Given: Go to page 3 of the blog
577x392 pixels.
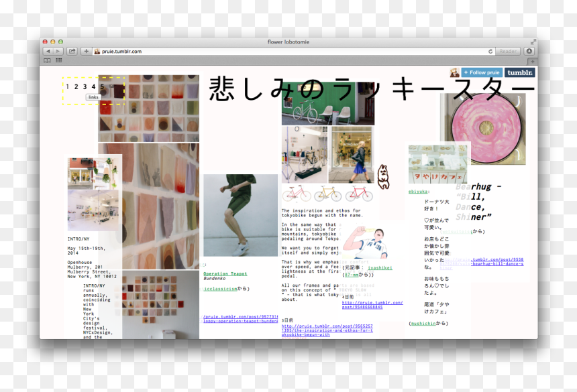Looking at the screenshot, I should (x=85, y=86).
